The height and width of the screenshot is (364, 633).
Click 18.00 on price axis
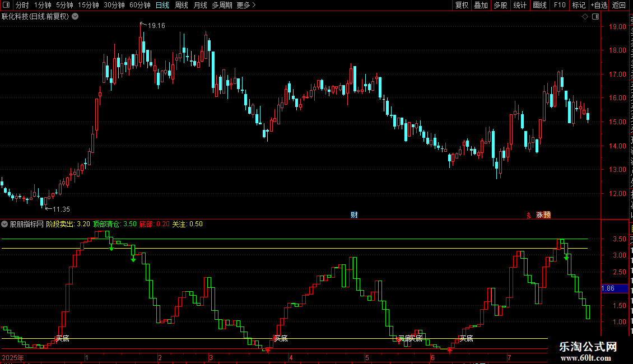(617, 50)
